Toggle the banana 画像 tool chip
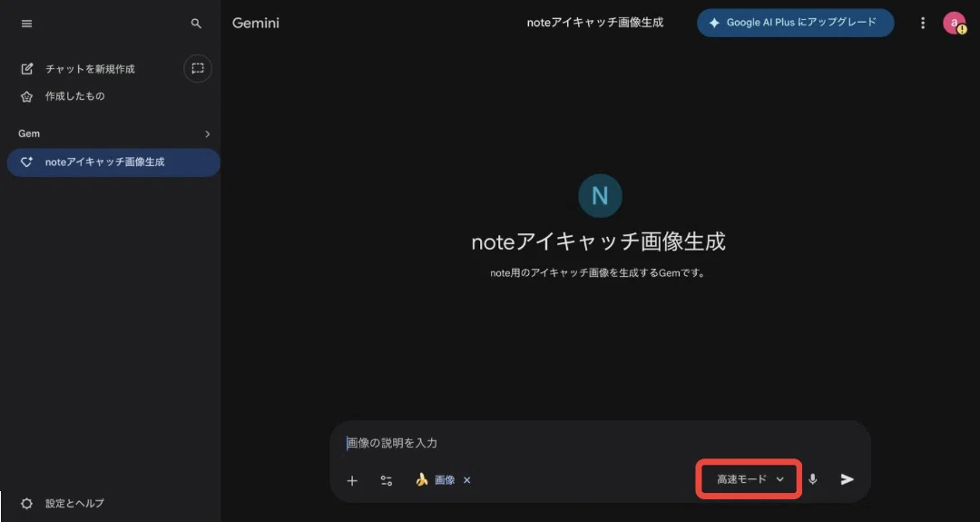Image resolution: width=980 pixels, height=522 pixels. [436, 480]
